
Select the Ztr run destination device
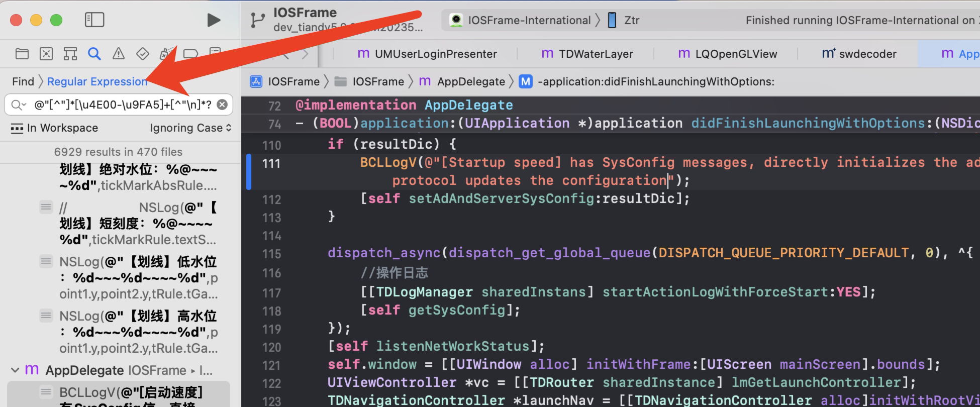(x=624, y=20)
